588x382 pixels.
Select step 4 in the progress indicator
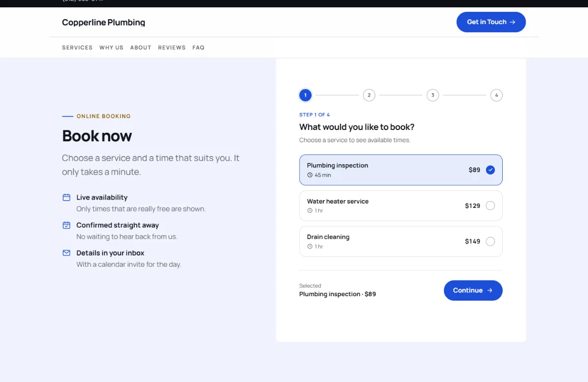tap(496, 95)
